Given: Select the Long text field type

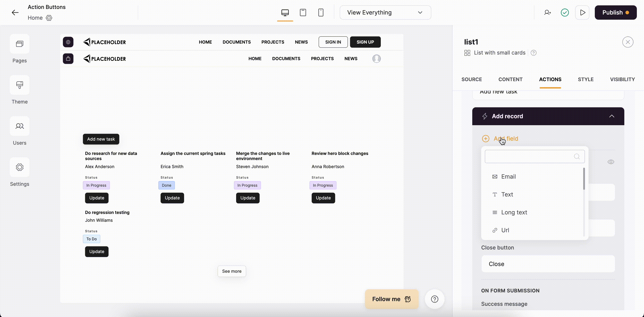Looking at the screenshot, I should pyautogui.click(x=514, y=212).
